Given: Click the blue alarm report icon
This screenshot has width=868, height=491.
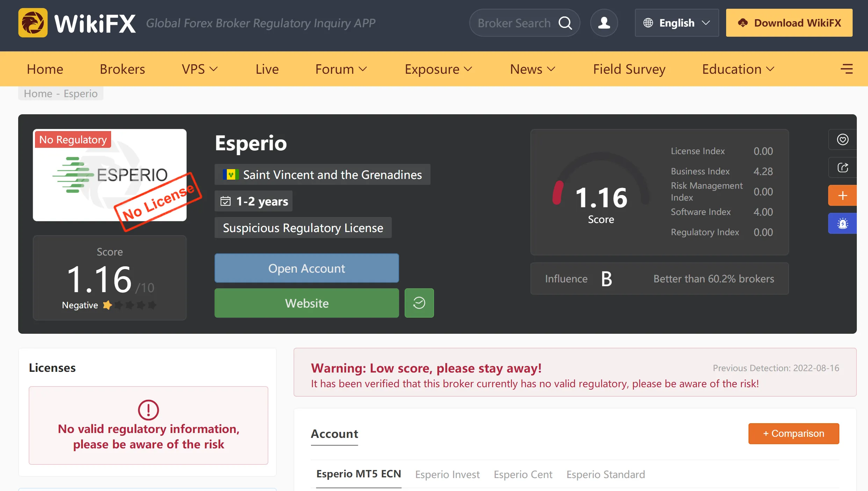Looking at the screenshot, I should pos(842,223).
